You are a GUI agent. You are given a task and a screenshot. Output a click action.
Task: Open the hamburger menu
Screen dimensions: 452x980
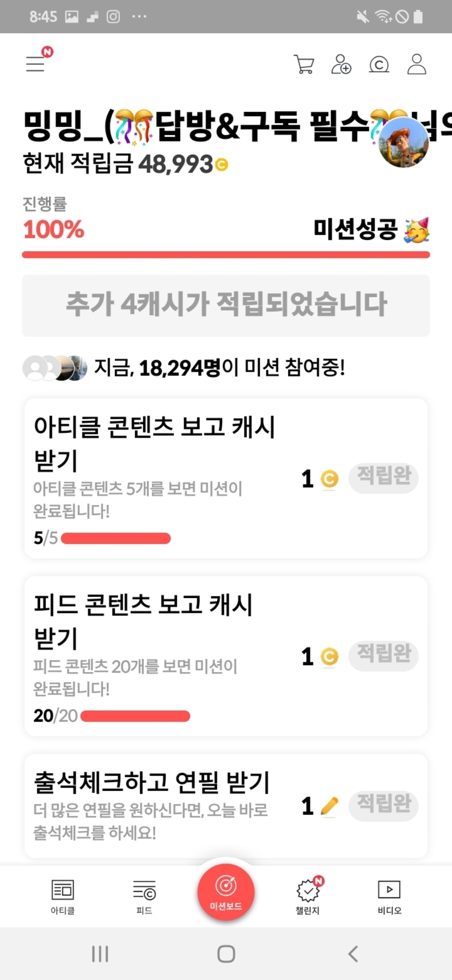(x=36, y=64)
